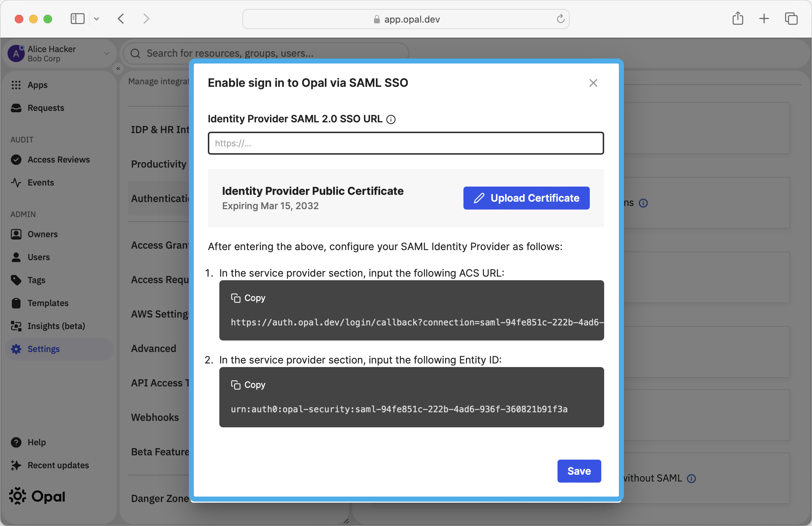The width and height of the screenshot is (812, 526).
Task: Open the Events activity icon
Action: [16, 183]
